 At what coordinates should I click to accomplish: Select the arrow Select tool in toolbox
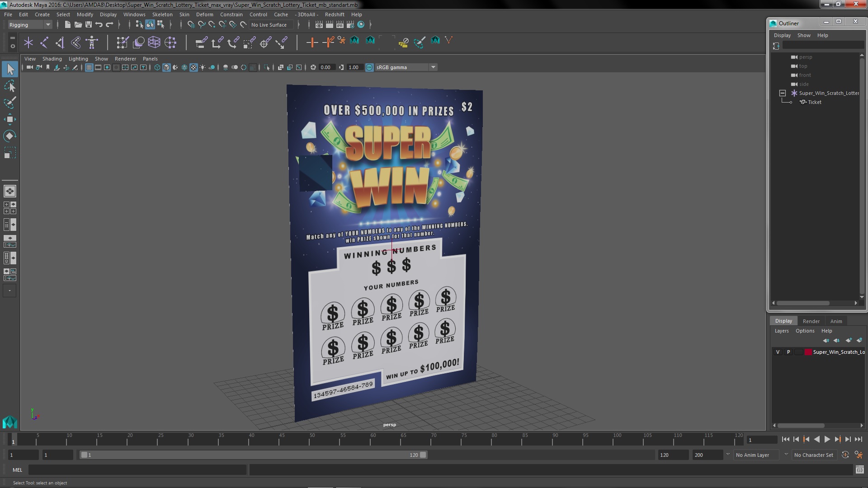pyautogui.click(x=10, y=69)
